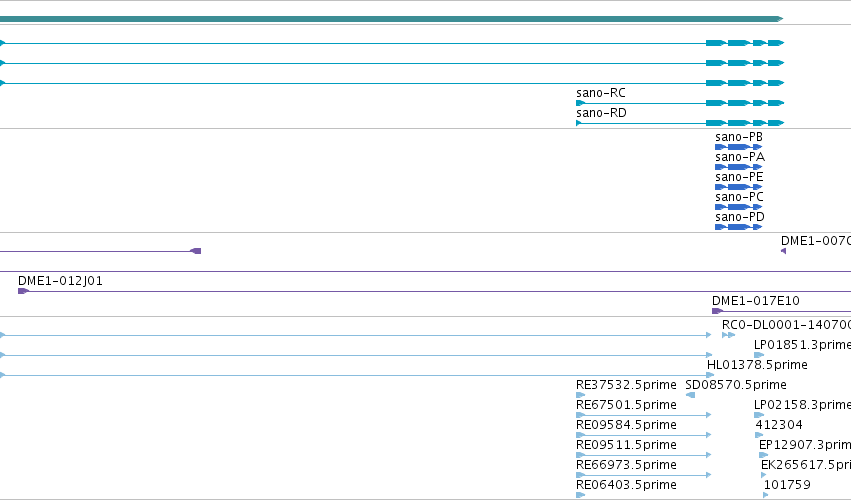This screenshot has height=500, width=851.
Task: Select the RE66973.5prime EST feature
Action: pos(644,475)
